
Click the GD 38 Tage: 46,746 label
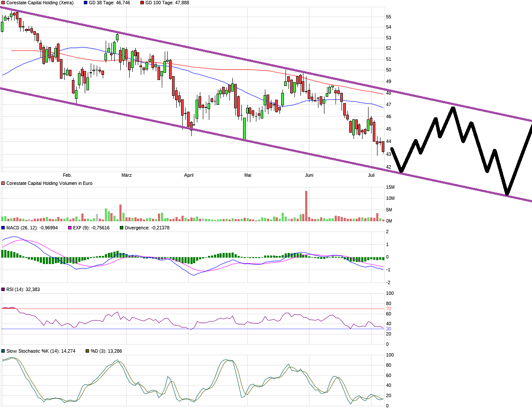coord(110,3)
